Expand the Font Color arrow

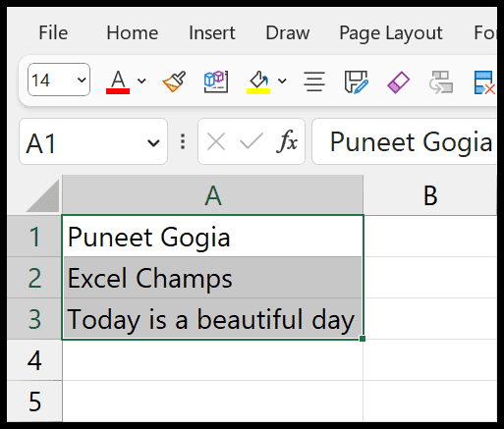click(x=141, y=80)
